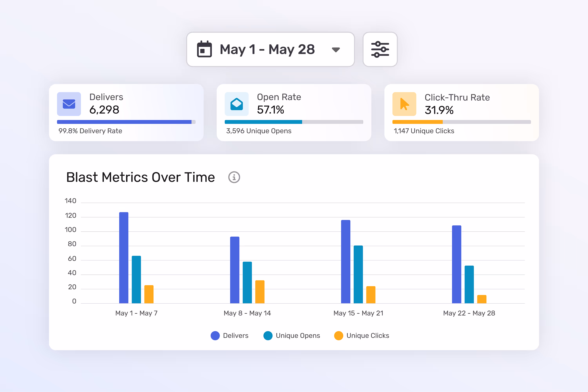Image resolution: width=588 pixels, height=392 pixels.
Task: Click the info icon next to Blast Metrics Over Time
Action: [234, 177]
